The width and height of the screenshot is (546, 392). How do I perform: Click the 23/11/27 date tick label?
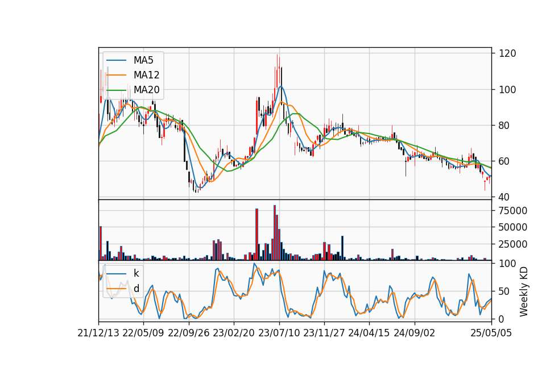coord(324,333)
